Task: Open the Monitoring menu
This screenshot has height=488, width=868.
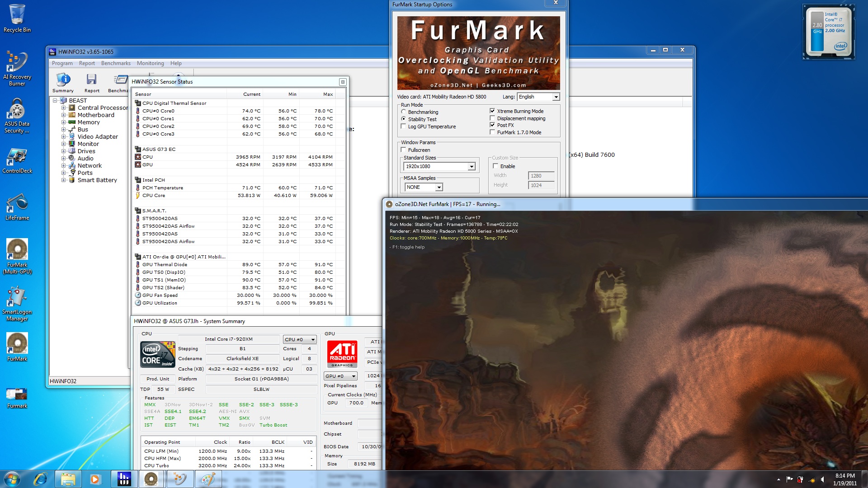Action: 150,63
